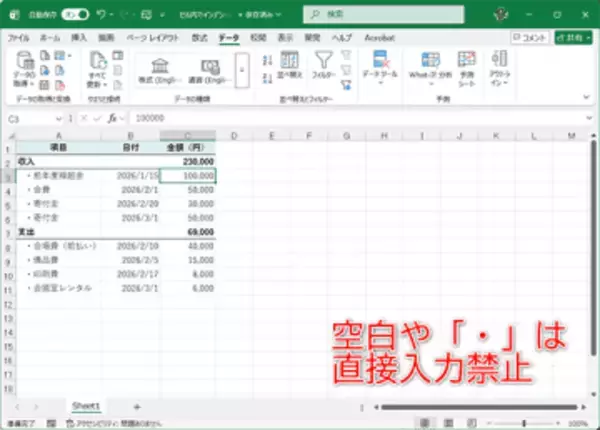The width and height of the screenshot is (600, 430).
Task: Switch to Normal view in status bar
Action: coord(425,423)
